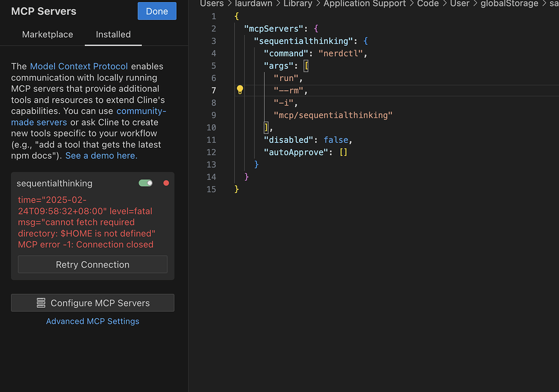Click the Application Support breadcrumb
Screen dimensions: 559x392
click(364, 4)
